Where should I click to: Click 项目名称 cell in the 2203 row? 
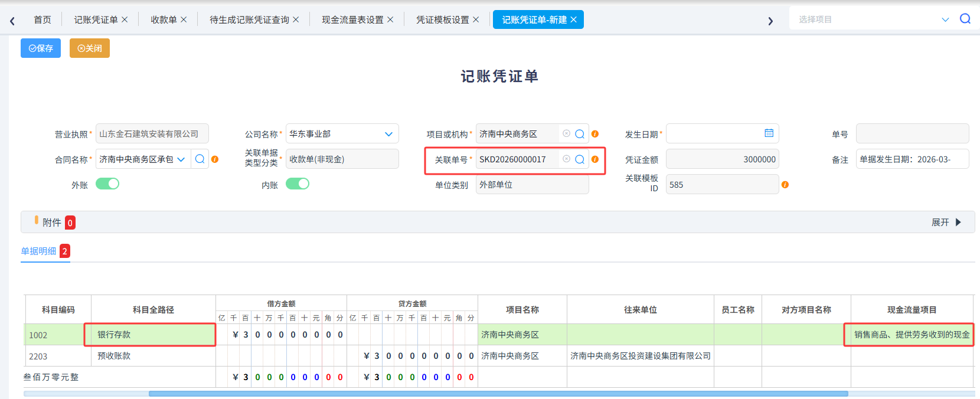coord(522,356)
